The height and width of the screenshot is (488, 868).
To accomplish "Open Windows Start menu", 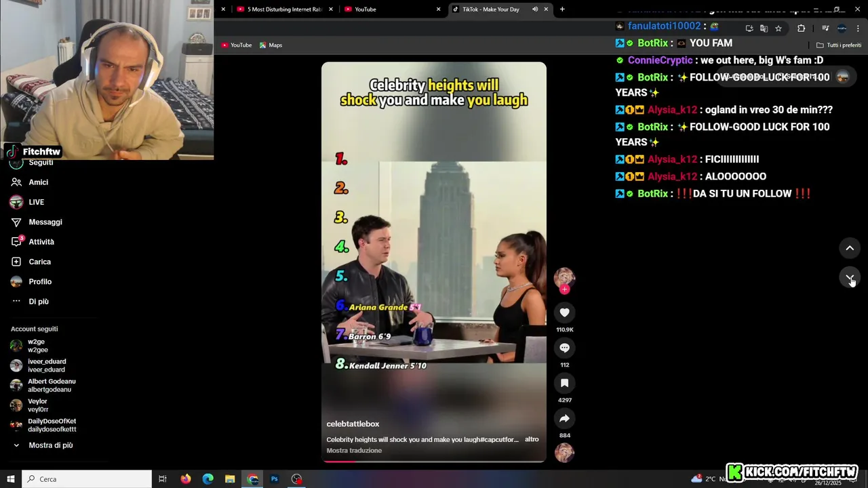I will pyautogui.click(x=11, y=479).
